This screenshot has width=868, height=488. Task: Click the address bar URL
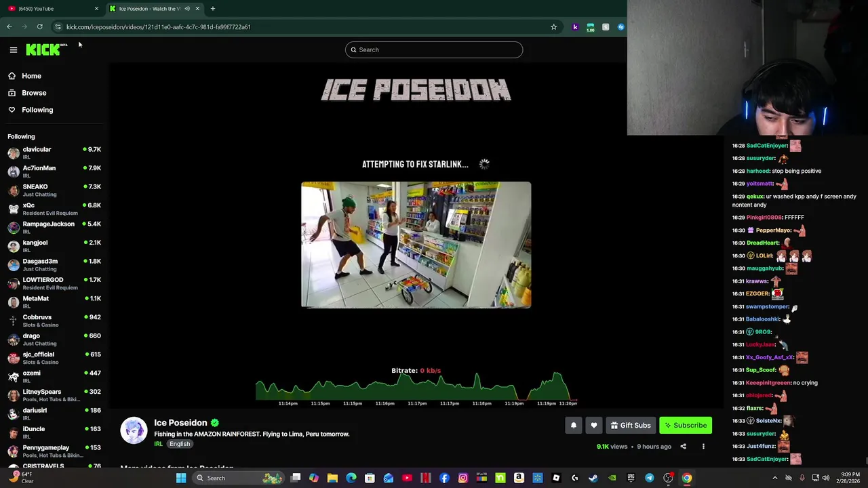pos(158,27)
